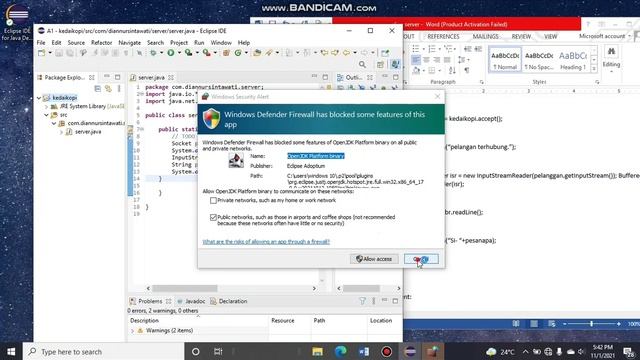Select the Java perspective icon in Eclipse
The width and height of the screenshot is (640, 360).
(x=395, y=64)
